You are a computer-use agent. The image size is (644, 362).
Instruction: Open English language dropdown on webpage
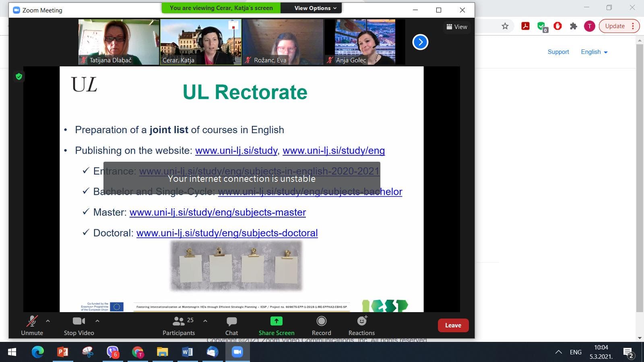(594, 52)
